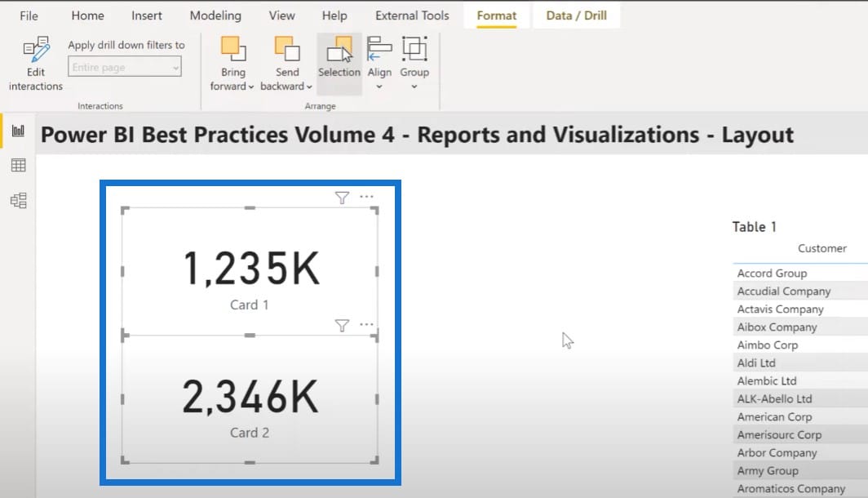Switch to Data view in sidebar

coord(18,165)
